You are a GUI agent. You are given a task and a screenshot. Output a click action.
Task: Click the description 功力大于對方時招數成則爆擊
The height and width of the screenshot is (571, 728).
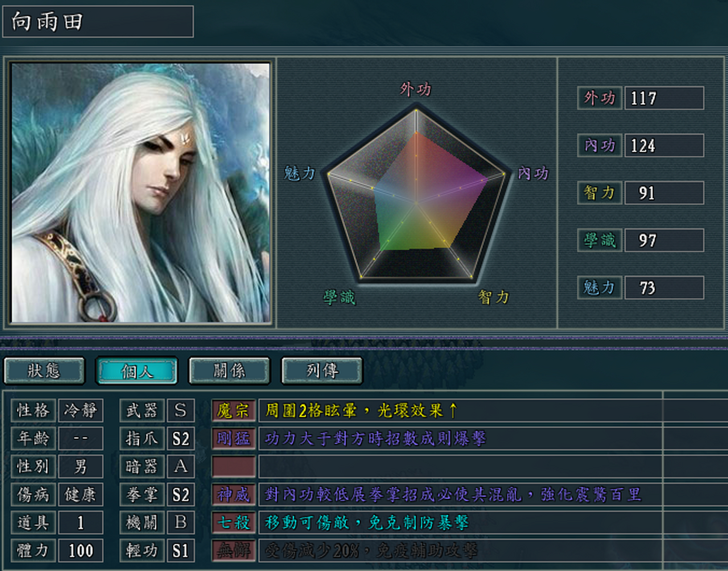(375, 439)
